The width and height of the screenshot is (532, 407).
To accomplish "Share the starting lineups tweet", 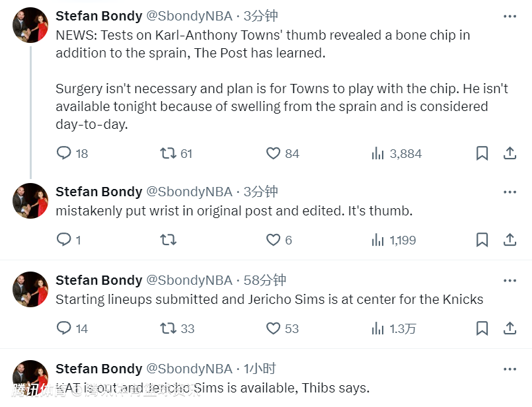I will (510, 328).
